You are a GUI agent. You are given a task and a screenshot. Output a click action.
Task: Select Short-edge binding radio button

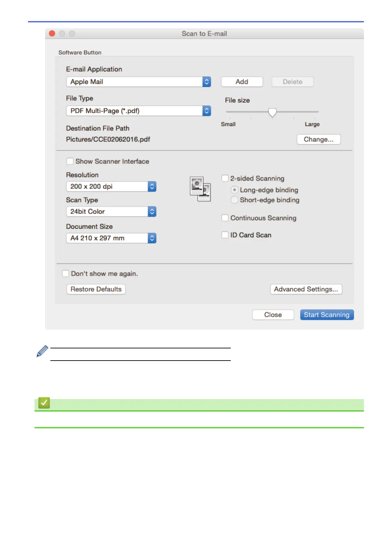coord(234,200)
